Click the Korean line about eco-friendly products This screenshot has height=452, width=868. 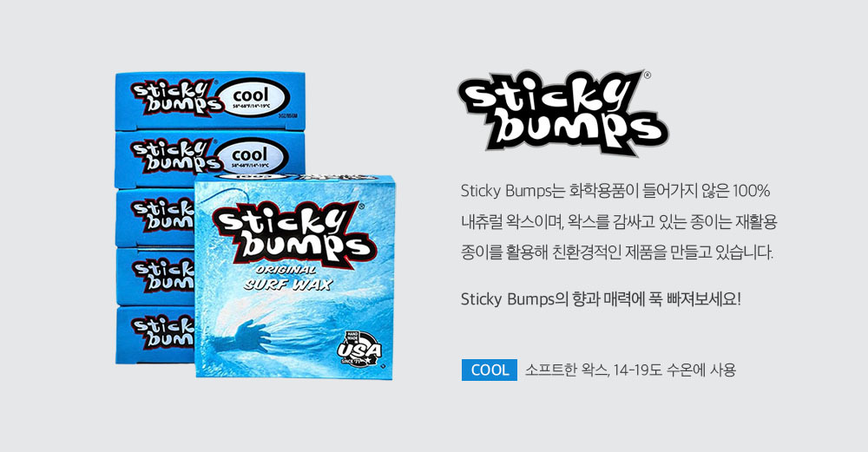click(616, 252)
